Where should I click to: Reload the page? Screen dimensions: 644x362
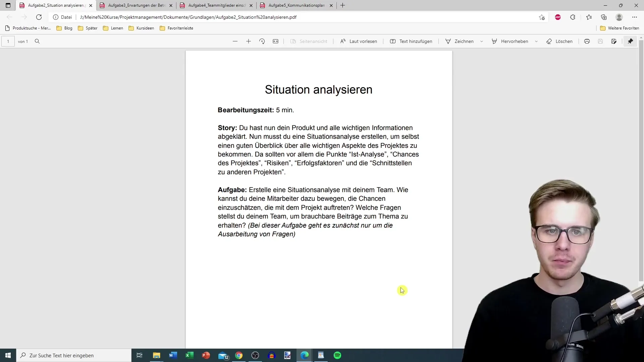tap(39, 17)
